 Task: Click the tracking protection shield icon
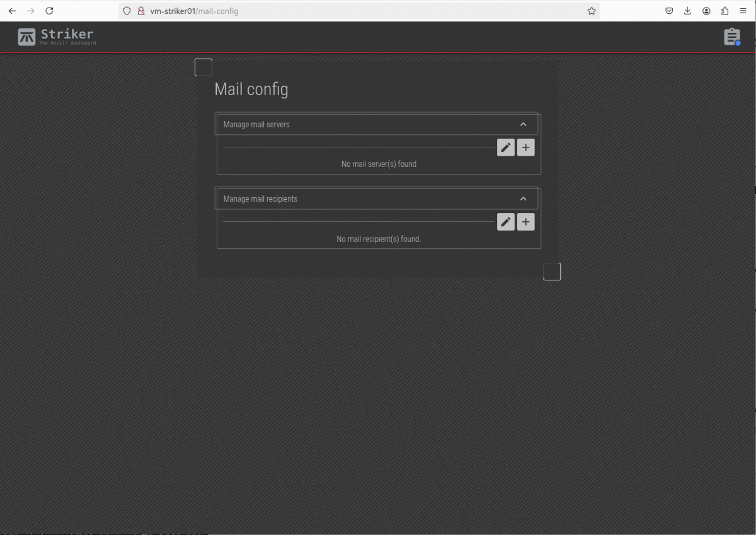coord(127,11)
